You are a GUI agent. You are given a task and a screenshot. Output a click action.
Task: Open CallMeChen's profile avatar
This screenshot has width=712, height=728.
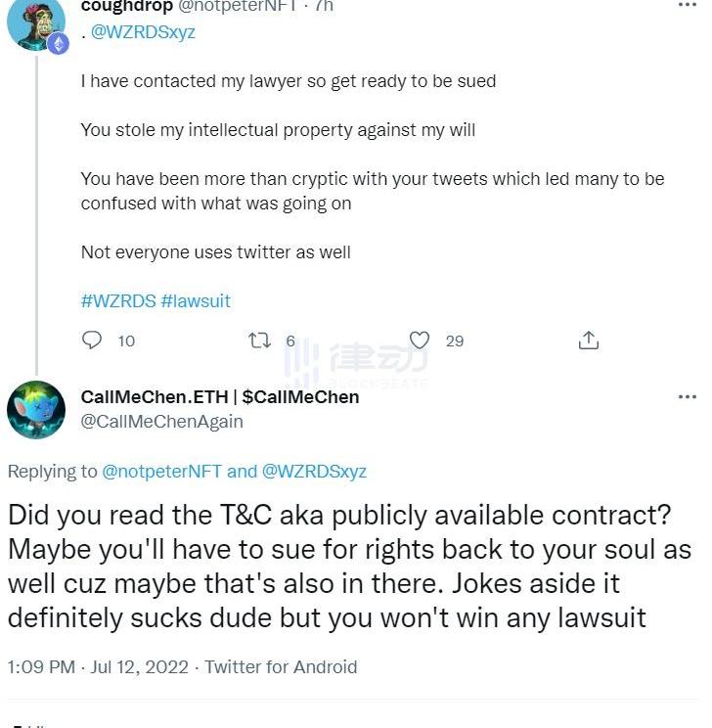[x=36, y=409]
